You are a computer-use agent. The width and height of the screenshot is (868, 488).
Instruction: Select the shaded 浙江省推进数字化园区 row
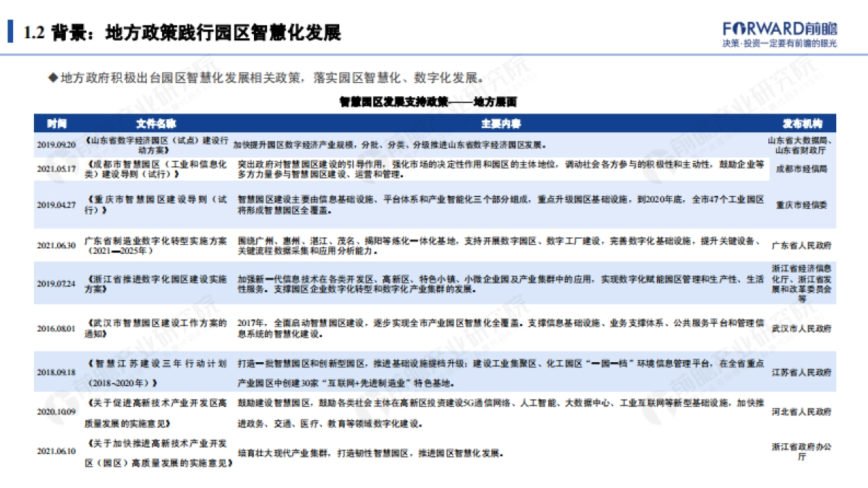[x=434, y=283]
